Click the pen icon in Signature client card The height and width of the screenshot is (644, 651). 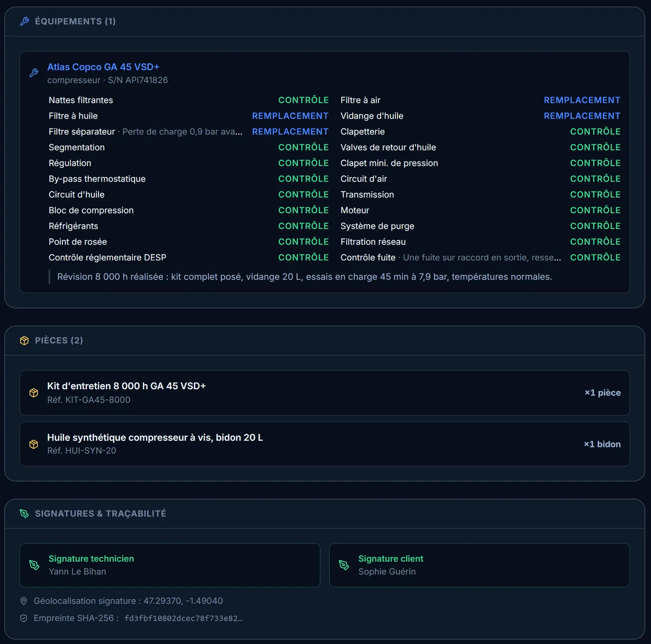(x=344, y=565)
